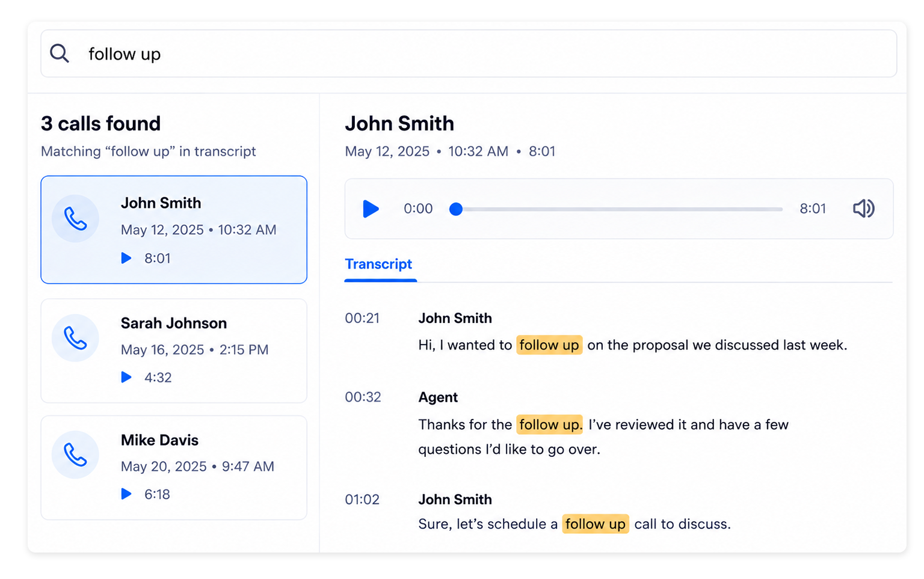Jump to transcript timestamp 01:02
This screenshot has height=579, width=924.
[362, 499]
